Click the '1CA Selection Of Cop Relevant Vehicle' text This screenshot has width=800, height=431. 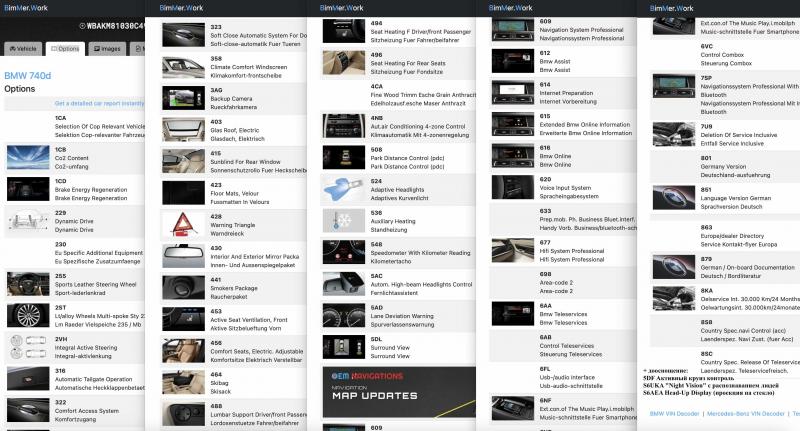[x=100, y=122]
